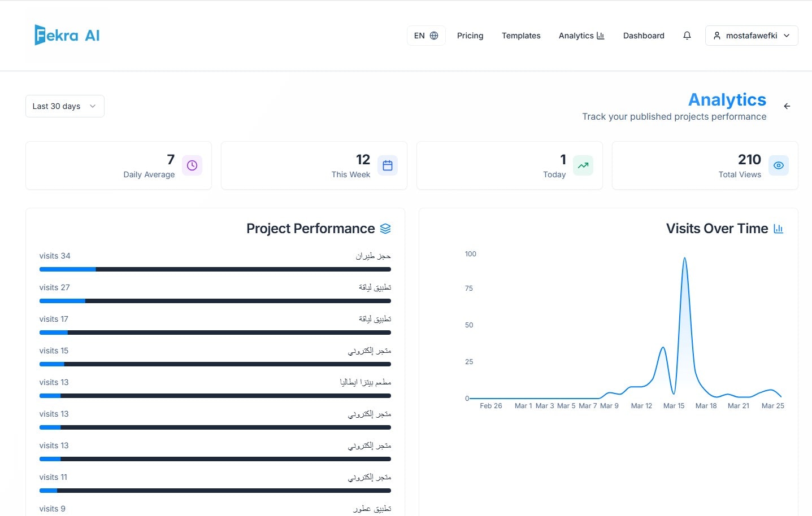Click the calendar icon on This Week card
The height and width of the screenshot is (516, 812).
pos(388,165)
